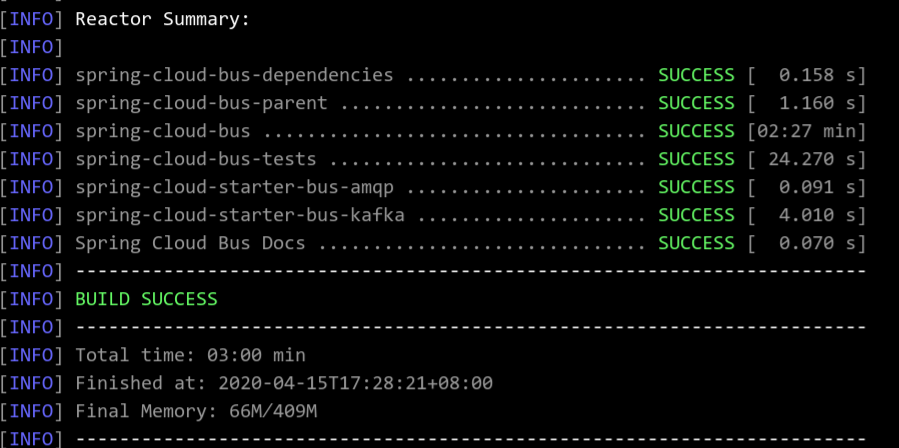Click the spring-cloud-starter-bus-amqp module name
The width and height of the screenshot is (899, 448).
(234, 188)
